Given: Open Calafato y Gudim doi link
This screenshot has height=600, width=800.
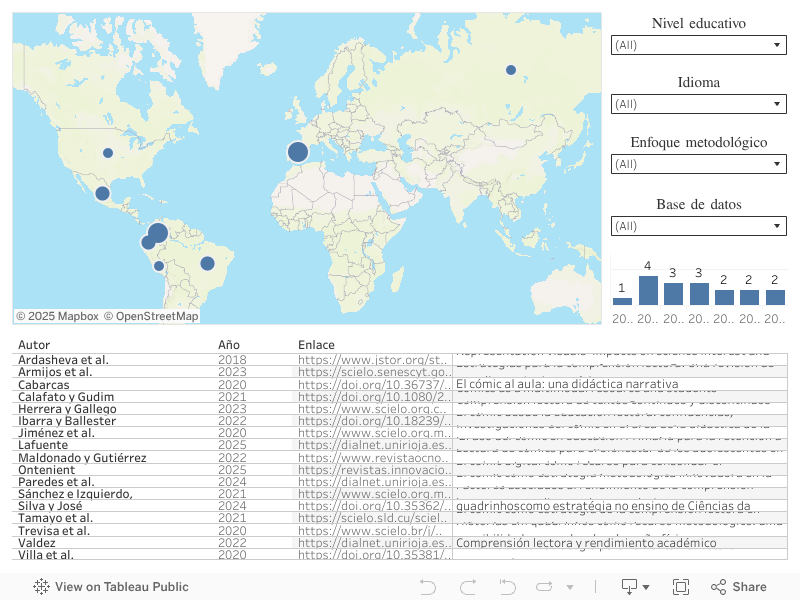Looking at the screenshot, I should (x=374, y=396).
